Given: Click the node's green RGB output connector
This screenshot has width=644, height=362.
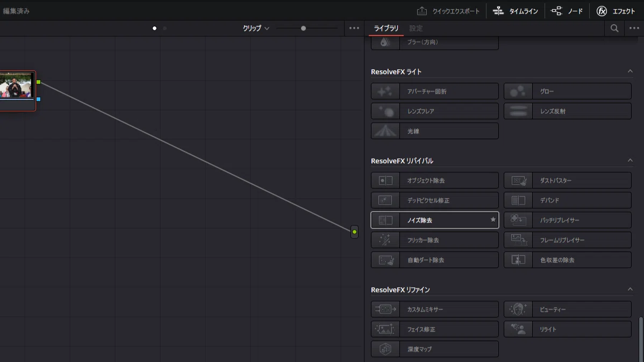Looking at the screenshot, I should pos(39,82).
